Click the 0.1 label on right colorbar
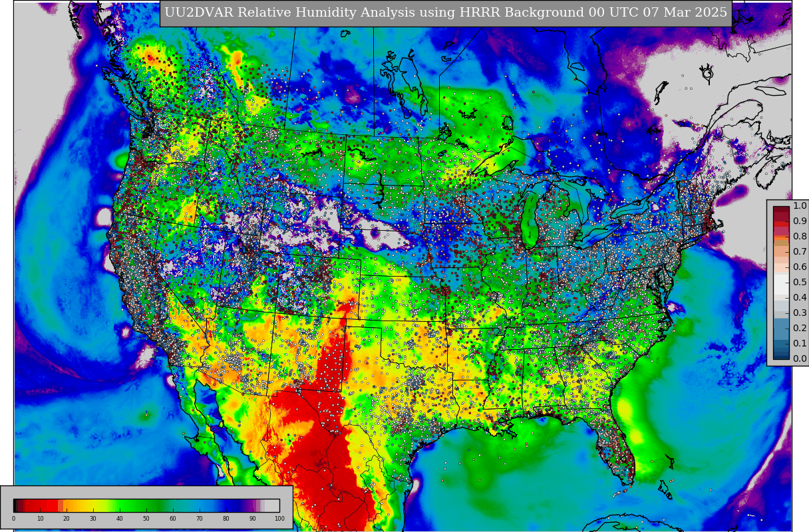This screenshot has width=809, height=532. point(800,344)
